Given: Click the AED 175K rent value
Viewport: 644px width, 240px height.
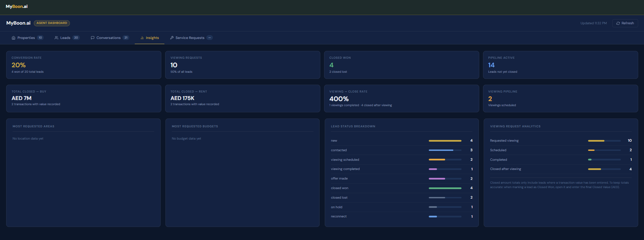Looking at the screenshot, I should click(182, 98).
